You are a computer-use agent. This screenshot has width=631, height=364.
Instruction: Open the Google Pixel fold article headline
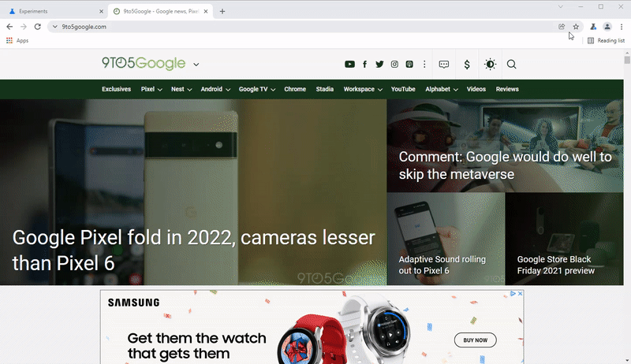(x=193, y=250)
